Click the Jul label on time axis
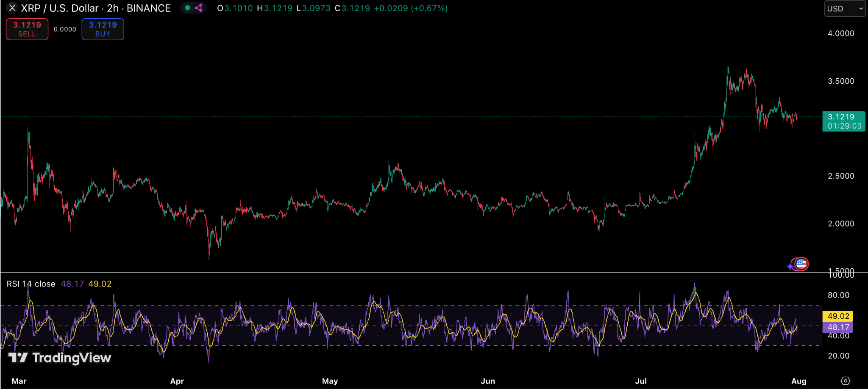868x389 pixels. pos(641,381)
